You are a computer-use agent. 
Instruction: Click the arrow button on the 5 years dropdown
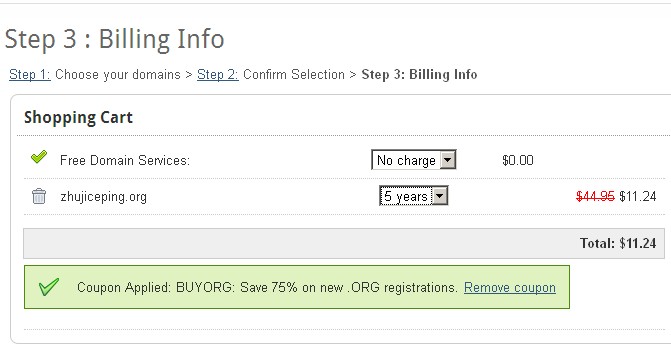(440, 196)
